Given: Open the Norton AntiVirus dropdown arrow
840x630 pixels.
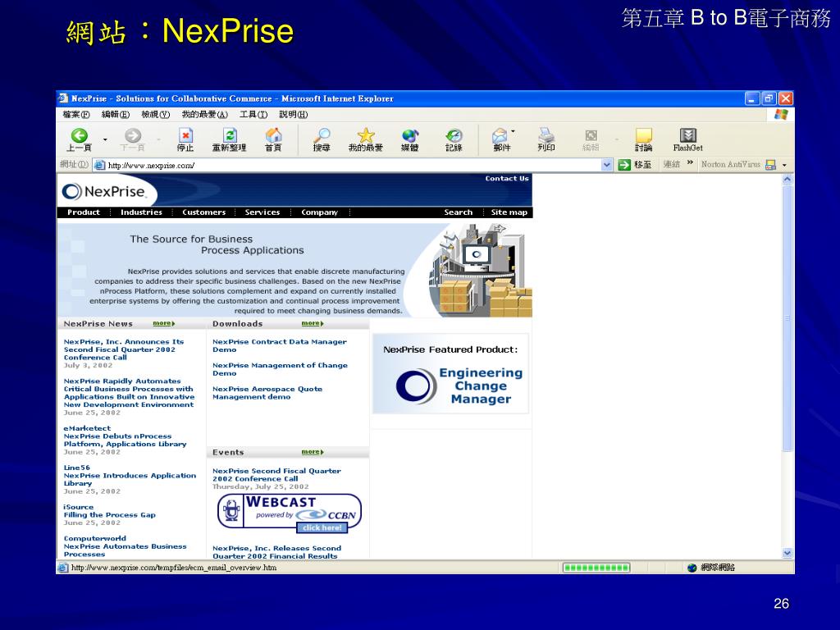Looking at the screenshot, I should point(784,165).
